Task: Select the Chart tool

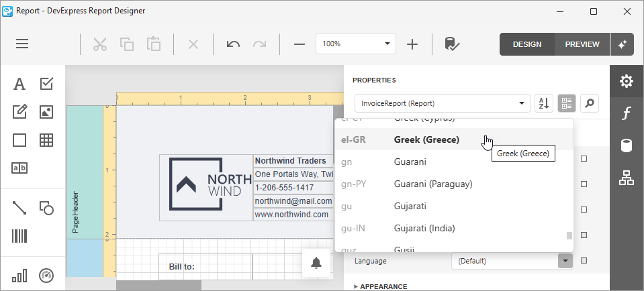Action: [19, 276]
